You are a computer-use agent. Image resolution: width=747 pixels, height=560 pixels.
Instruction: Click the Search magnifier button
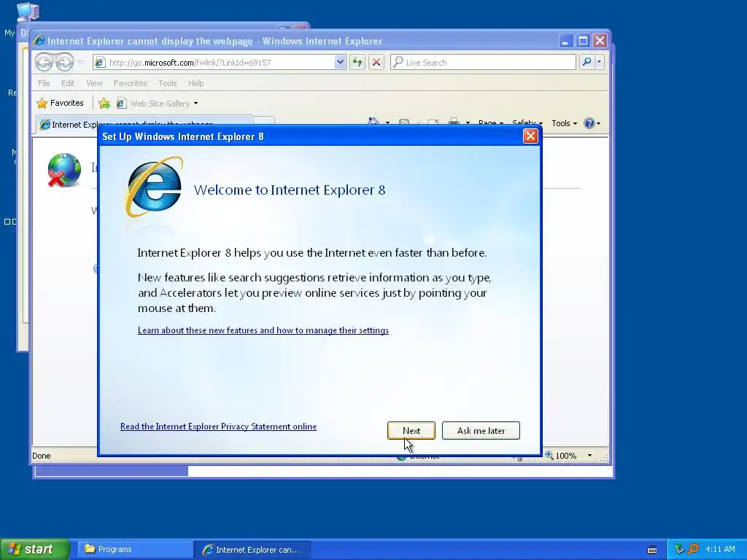pos(587,62)
